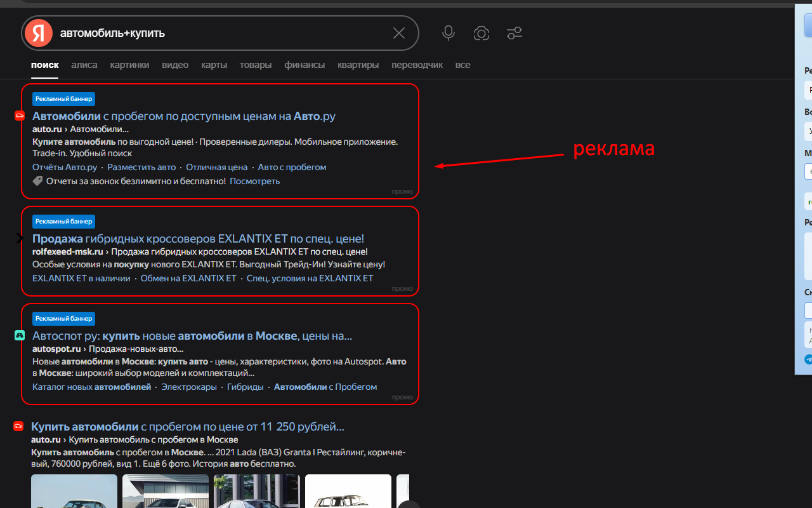The width and height of the screenshot is (812, 508).
Task: Open the 'финансы' tab
Action: [x=304, y=65]
